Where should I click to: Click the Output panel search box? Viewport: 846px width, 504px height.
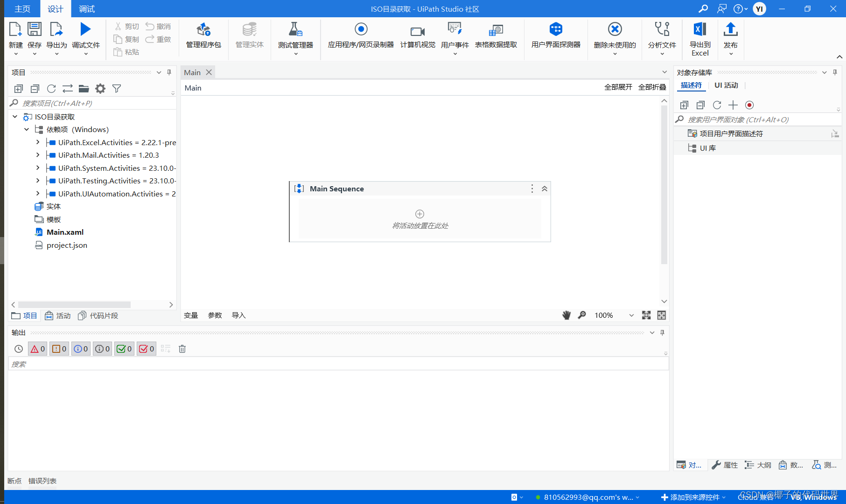click(338, 364)
